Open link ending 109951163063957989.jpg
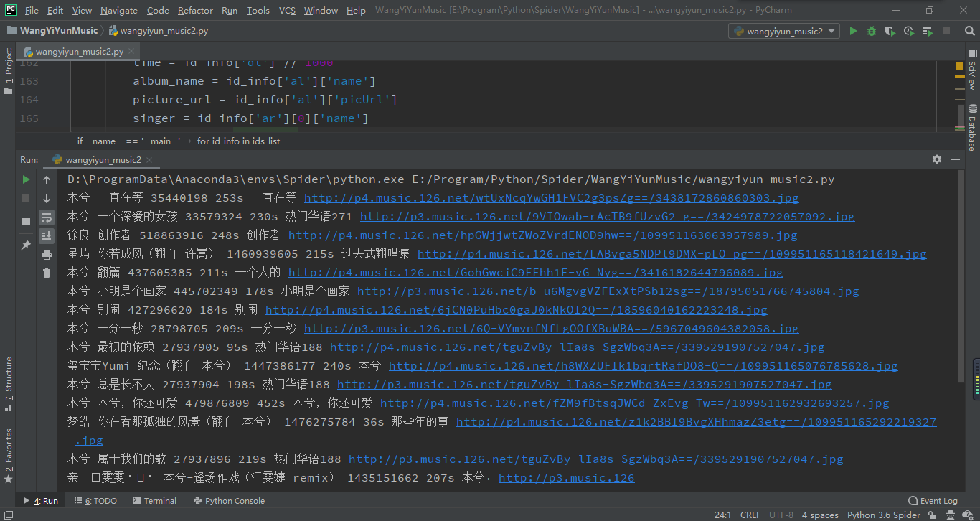 point(542,235)
